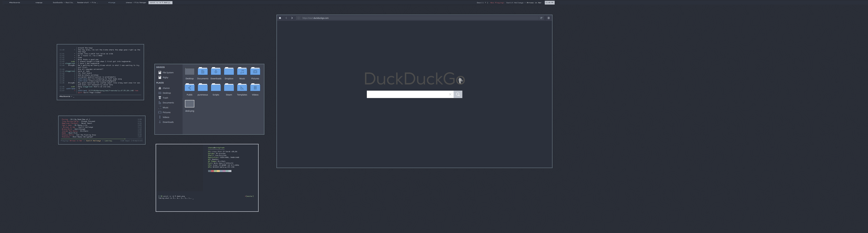Image resolution: width=868 pixels, height=233 pixels.
Task: Go to Documents in Places sidebar
Action: (166, 103)
